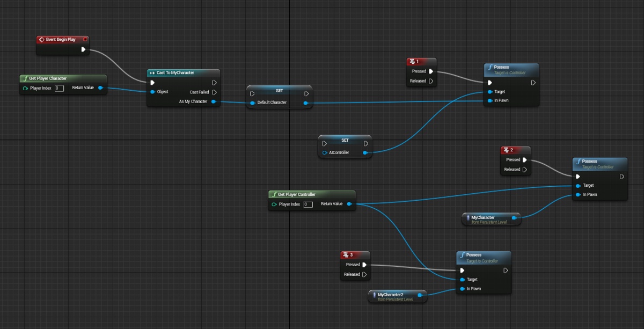This screenshot has height=329, width=644.
Task: Select the MyCharacter2 from Persistent Level node
Action: pyautogui.click(x=398, y=296)
